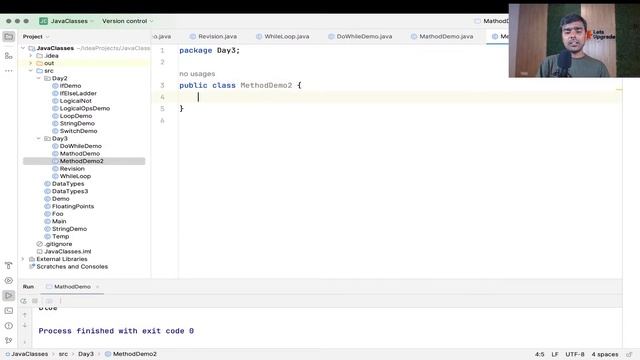Viewport: 640px width, 360px height.
Task: Select MathodDemo in project tree
Action: (80, 154)
